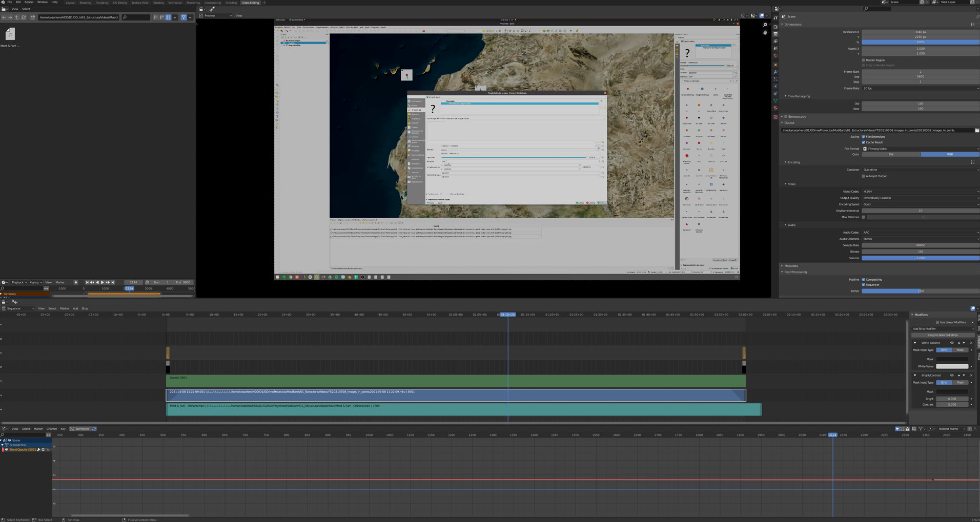Open the Render menu
Viewport: 980px width, 522px height.
pyautogui.click(x=29, y=3)
